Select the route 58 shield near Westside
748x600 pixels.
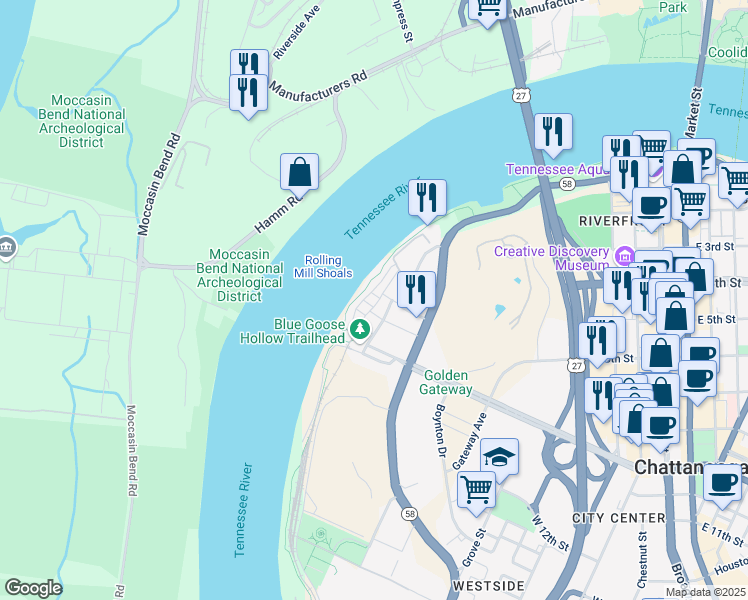(409, 514)
